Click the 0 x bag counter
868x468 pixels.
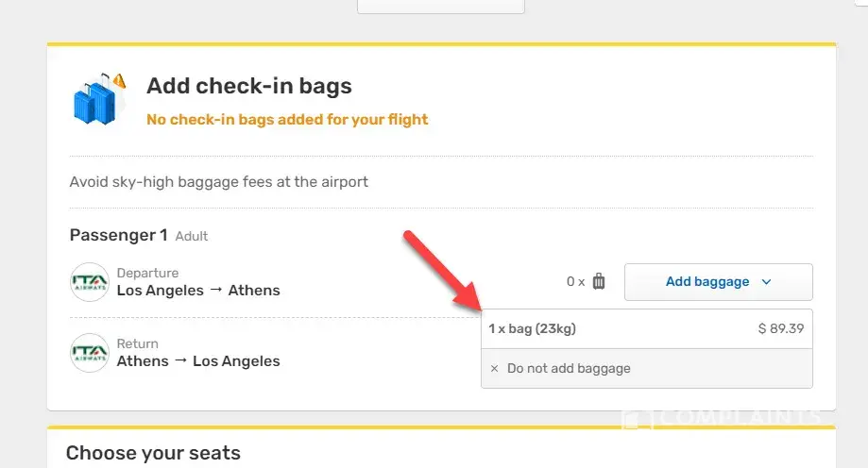click(x=575, y=281)
